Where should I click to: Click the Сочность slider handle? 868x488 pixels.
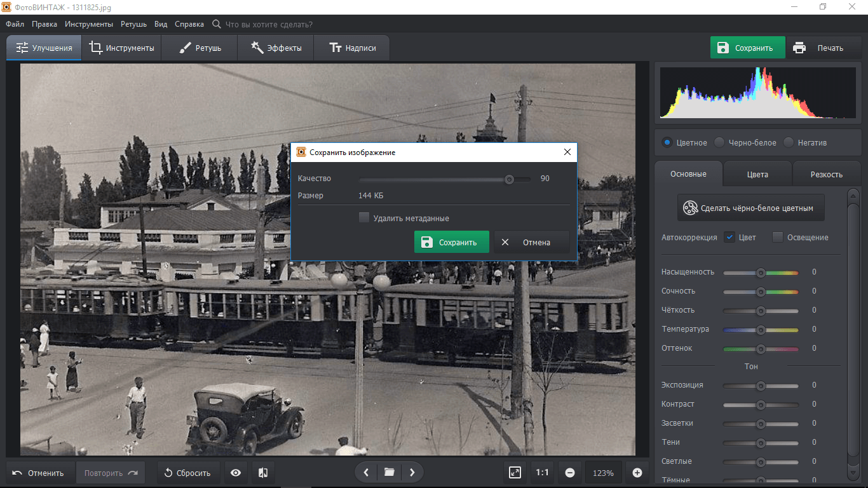click(761, 292)
